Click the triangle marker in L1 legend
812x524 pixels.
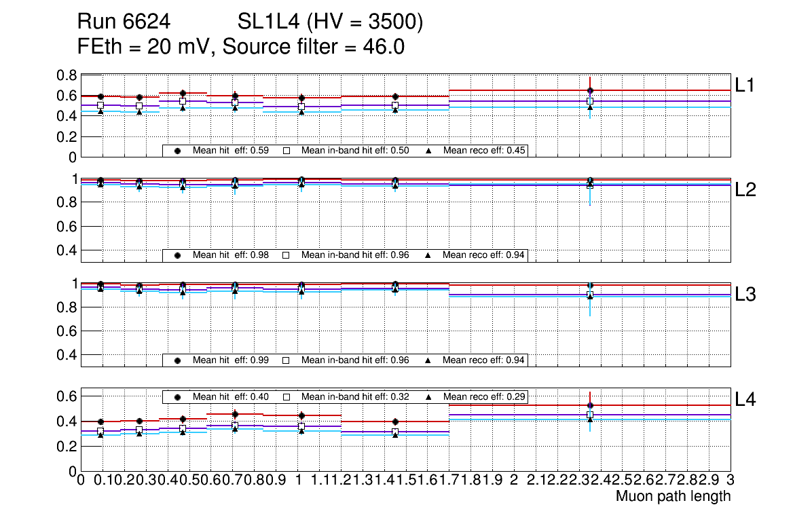(428, 151)
